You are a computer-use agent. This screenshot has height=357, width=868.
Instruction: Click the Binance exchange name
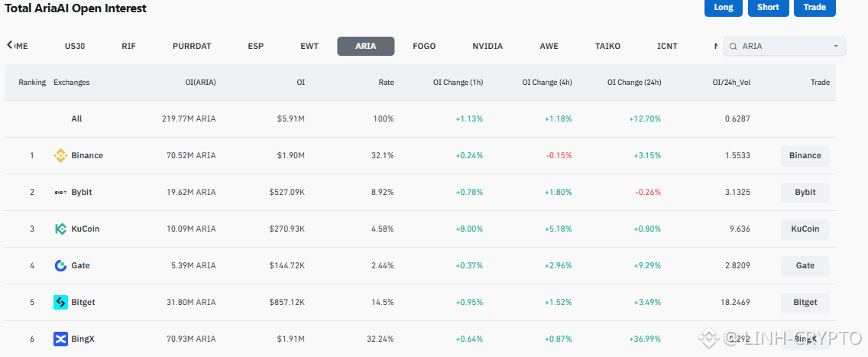point(87,155)
